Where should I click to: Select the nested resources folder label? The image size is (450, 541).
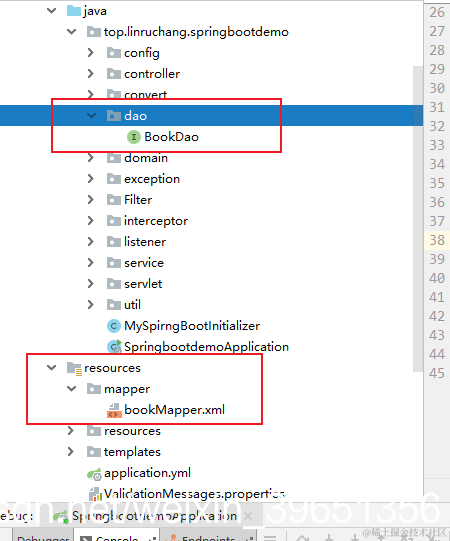133,431
